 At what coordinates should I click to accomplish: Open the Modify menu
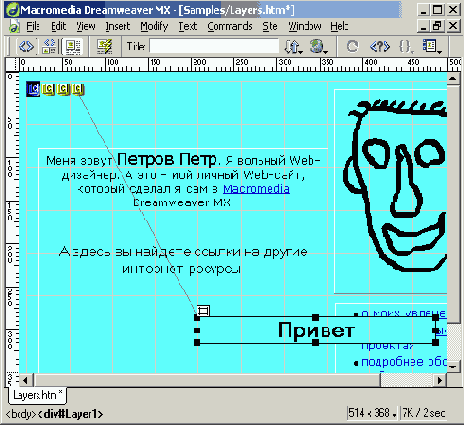click(154, 26)
